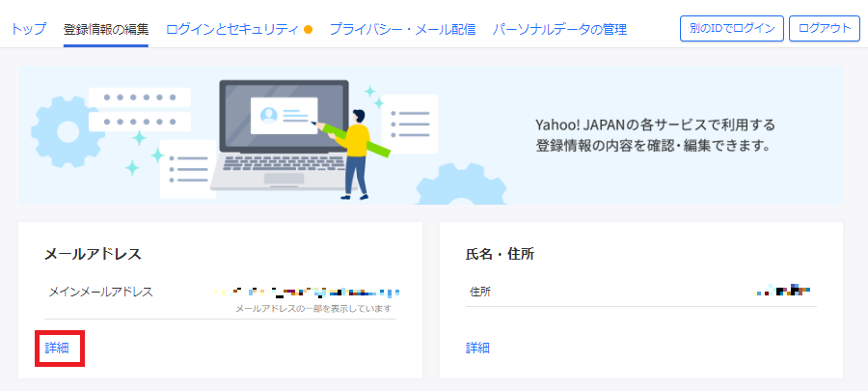Open 詳細 link under メールアドレス
868x391 pixels.
pyautogui.click(x=57, y=348)
